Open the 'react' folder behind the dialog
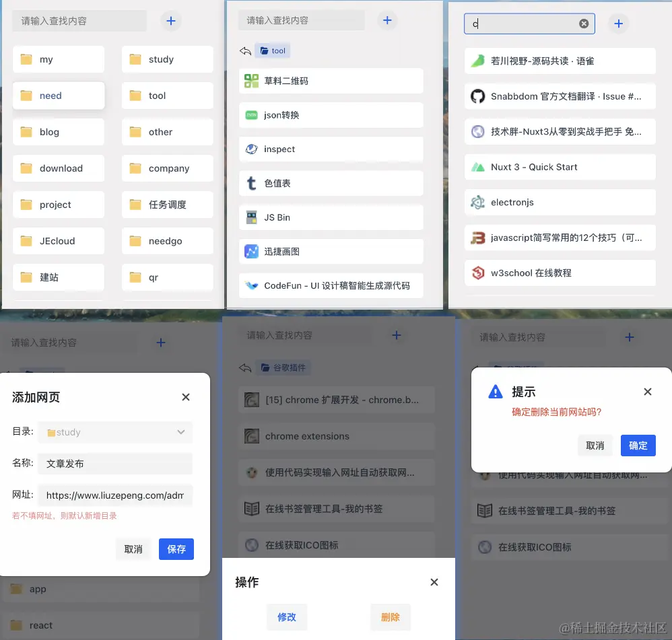This screenshot has height=640, width=672. click(101, 625)
